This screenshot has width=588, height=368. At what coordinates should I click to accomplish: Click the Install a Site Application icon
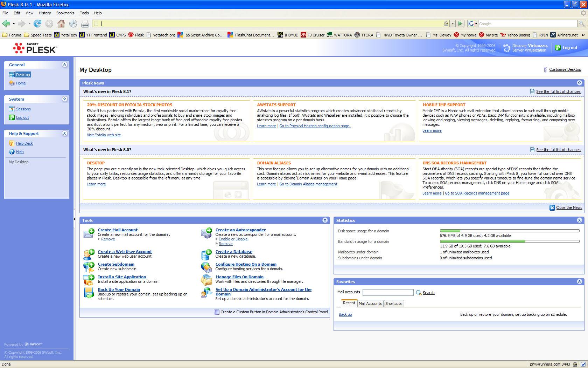[x=89, y=280]
